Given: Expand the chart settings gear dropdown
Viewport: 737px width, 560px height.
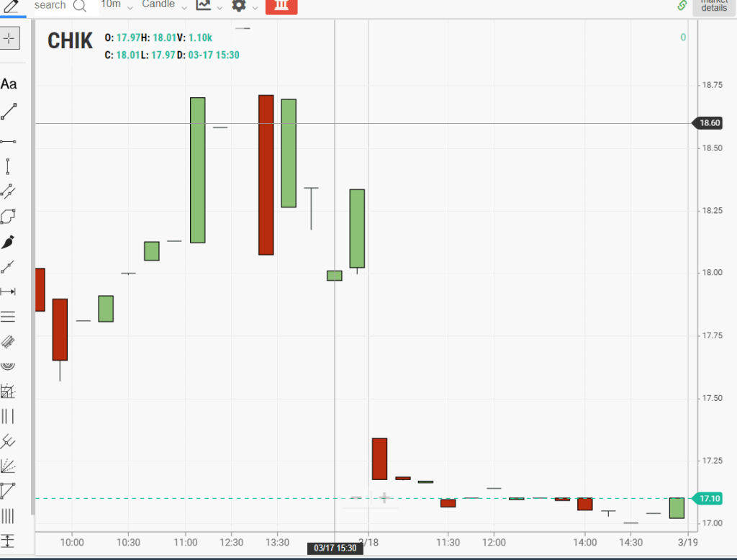Looking at the screenshot, I should click(x=243, y=6).
